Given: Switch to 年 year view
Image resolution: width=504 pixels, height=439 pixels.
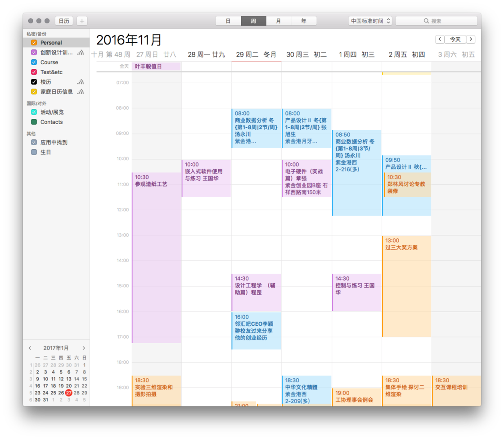Looking at the screenshot, I should [304, 21].
